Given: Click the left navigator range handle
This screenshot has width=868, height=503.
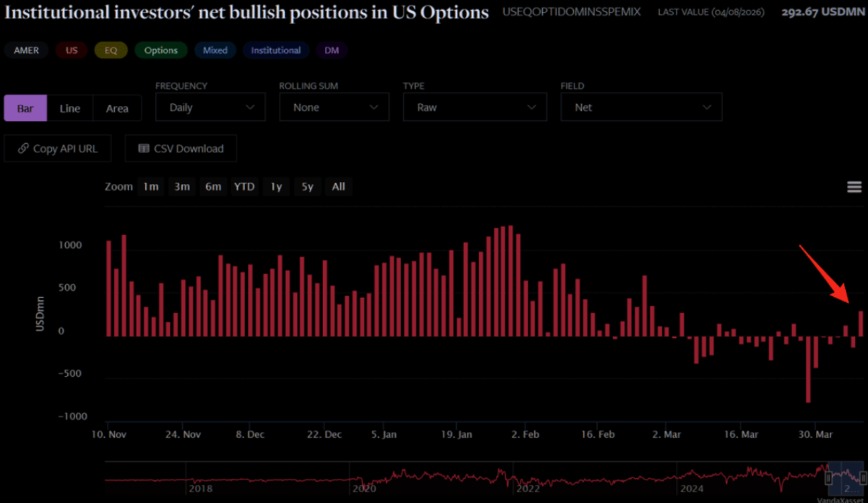Looking at the screenshot, I should coord(829,477).
